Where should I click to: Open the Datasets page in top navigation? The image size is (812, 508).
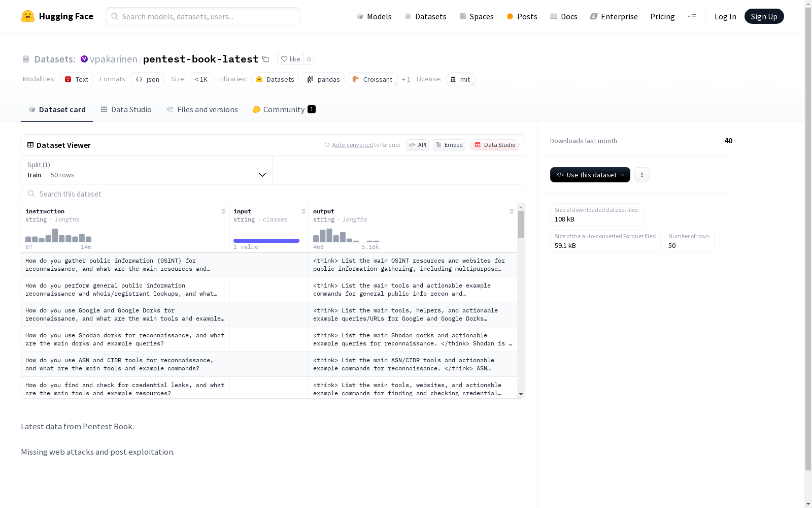tap(425, 16)
